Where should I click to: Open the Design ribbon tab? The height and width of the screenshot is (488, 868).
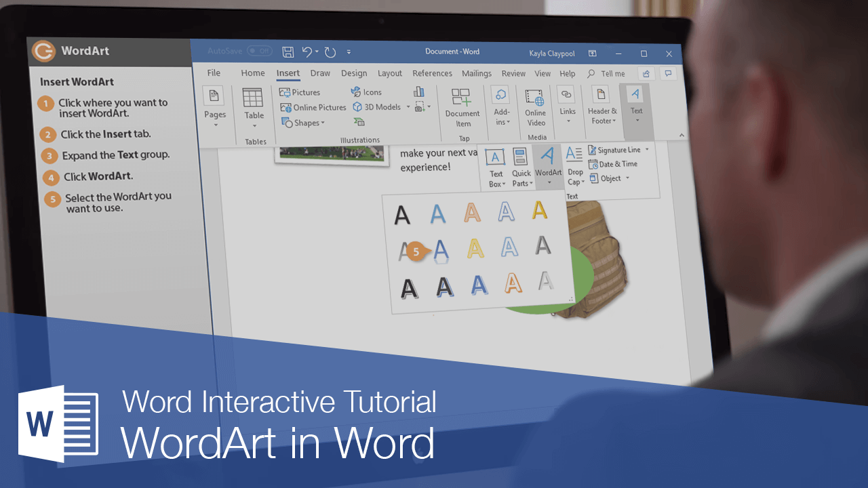[354, 73]
